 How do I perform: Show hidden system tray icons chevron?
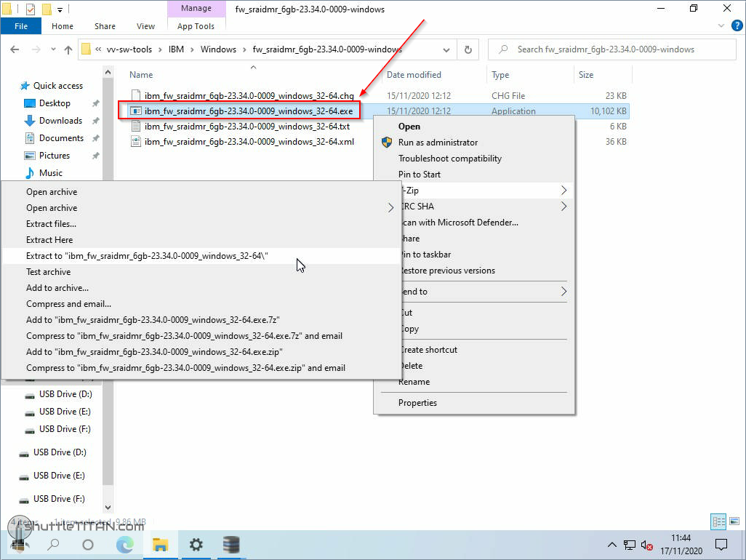click(612, 545)
